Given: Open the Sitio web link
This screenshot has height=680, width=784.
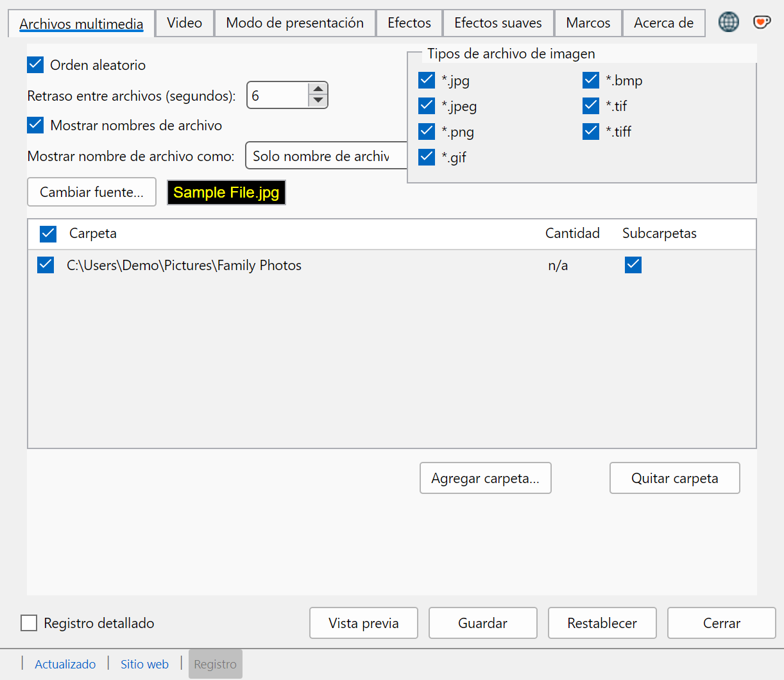Looking at the screenshot, I should (144, 664).
